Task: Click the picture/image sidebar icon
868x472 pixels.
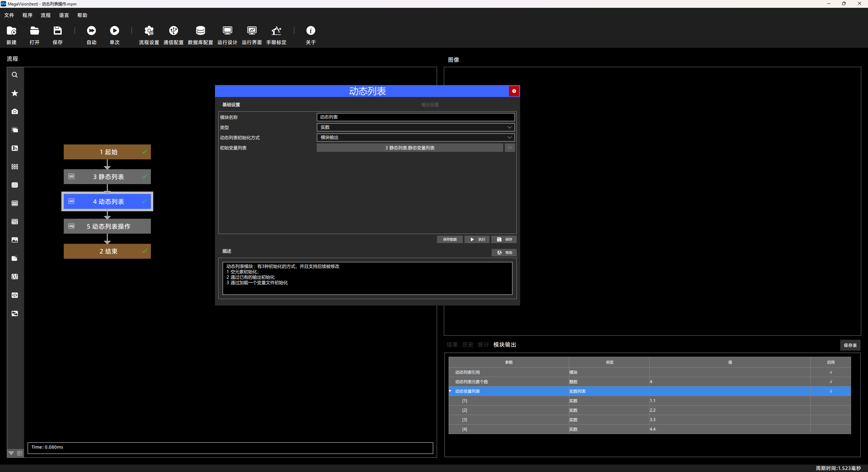Action: tap(15, 240)
